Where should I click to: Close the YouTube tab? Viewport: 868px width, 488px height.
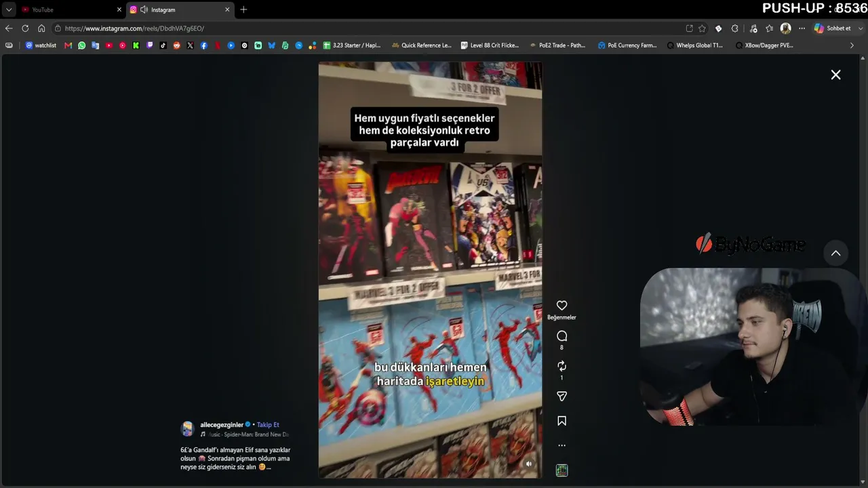coord(119,9)
